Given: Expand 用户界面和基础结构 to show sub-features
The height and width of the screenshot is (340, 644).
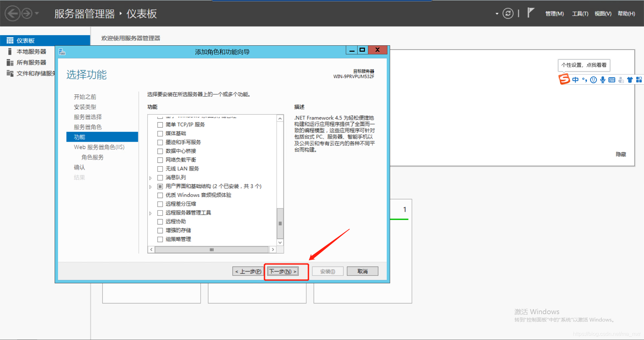Looking at the screenshot, I should coord(150,186).
